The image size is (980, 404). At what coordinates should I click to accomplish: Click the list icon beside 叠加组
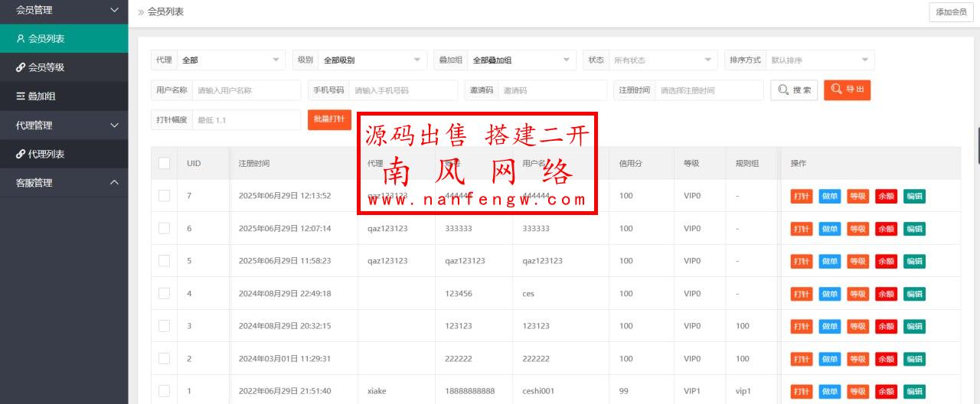(21, 96)
